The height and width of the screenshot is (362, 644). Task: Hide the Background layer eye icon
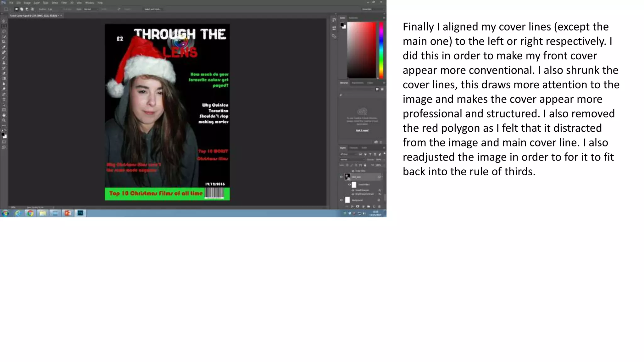click(341, 200)
